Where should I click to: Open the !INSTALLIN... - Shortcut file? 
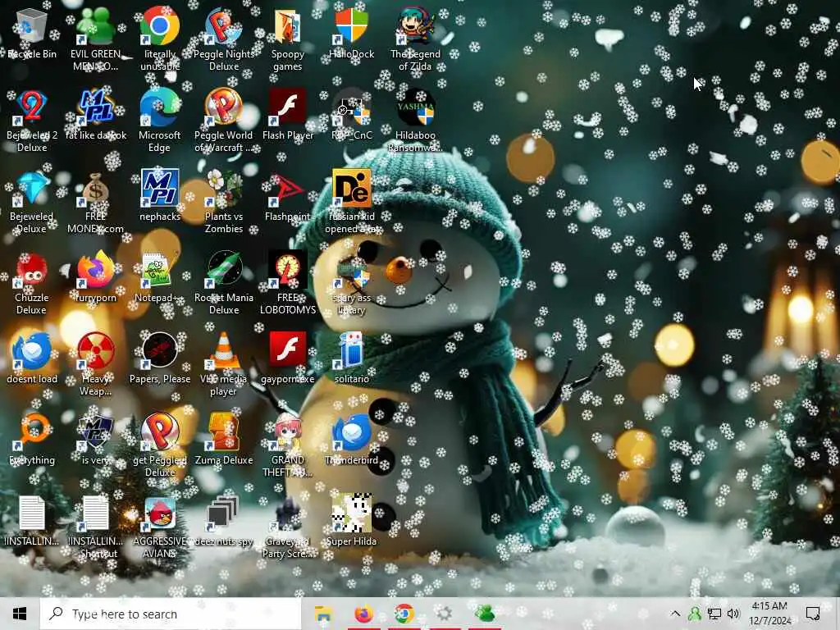[96, 527]
